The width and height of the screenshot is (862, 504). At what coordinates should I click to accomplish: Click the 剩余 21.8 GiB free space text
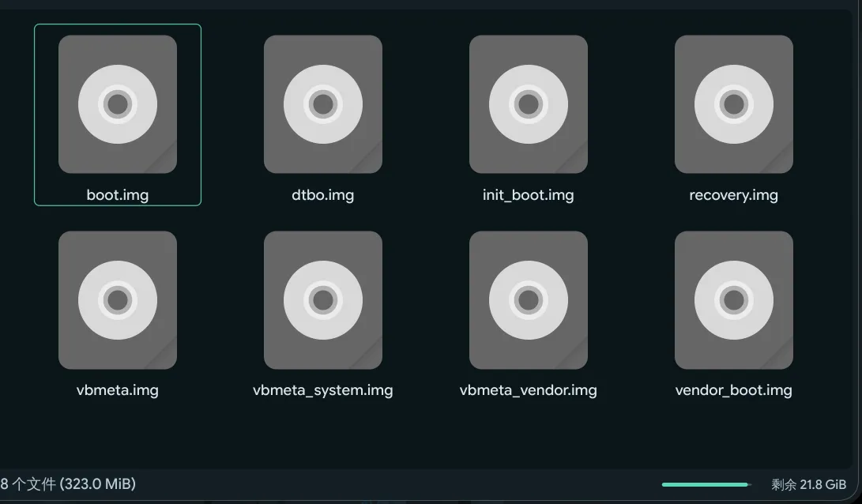[808, 484]
